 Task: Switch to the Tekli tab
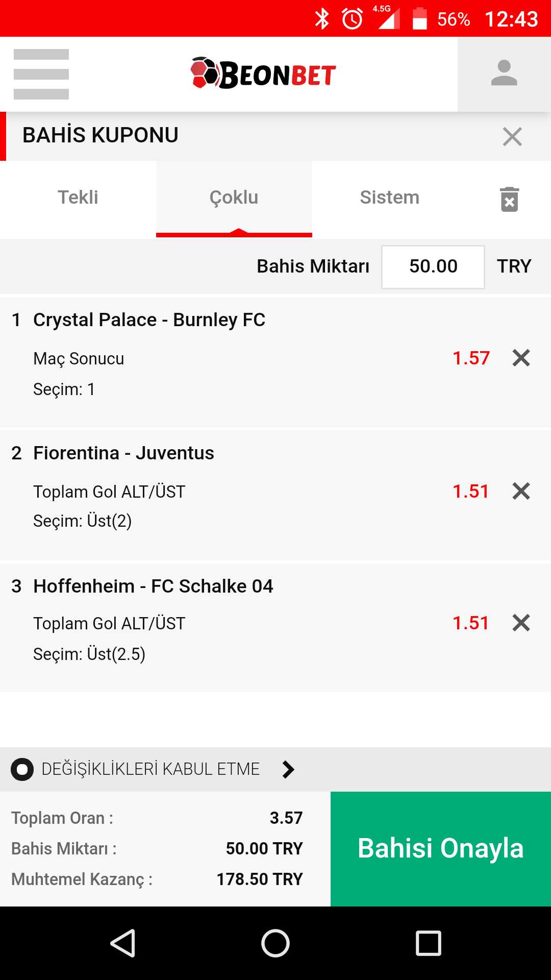(x=78, y=198)
